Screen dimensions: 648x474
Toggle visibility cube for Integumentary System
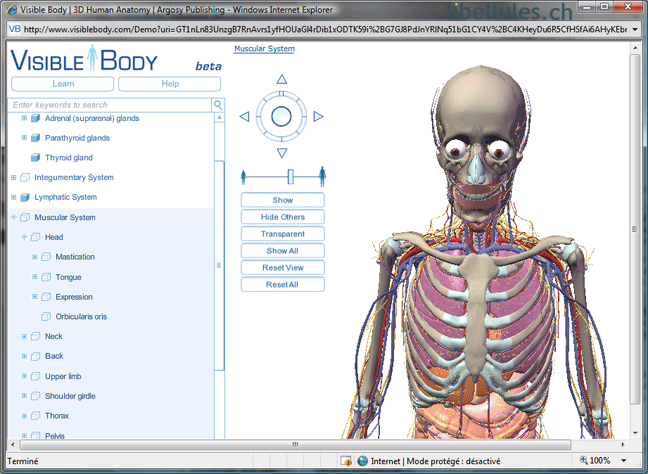pyautogui.click(x=25, y=177)
